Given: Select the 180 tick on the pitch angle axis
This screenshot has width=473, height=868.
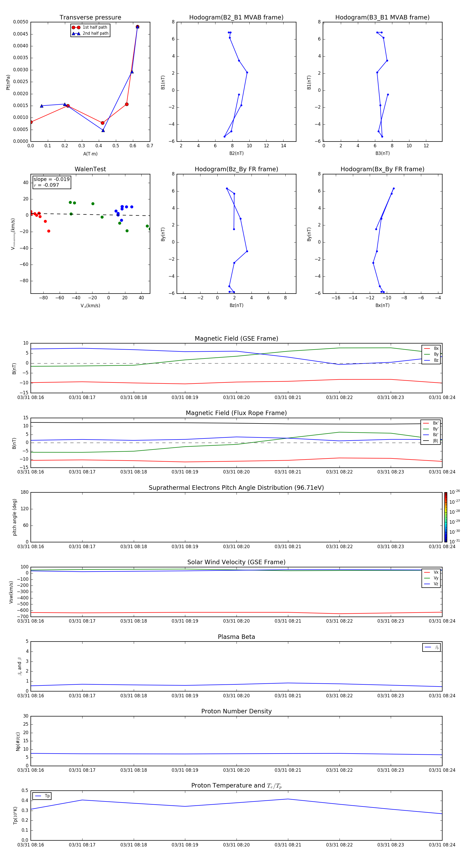Looking at the screenshot, I should (x=25, y=492).
